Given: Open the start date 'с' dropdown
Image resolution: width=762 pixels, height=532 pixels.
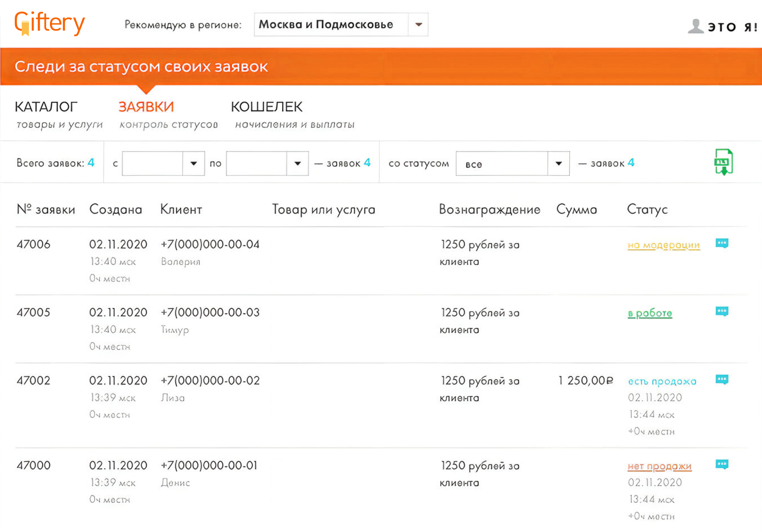Looking at the screenshot, I should click(193, 163).
